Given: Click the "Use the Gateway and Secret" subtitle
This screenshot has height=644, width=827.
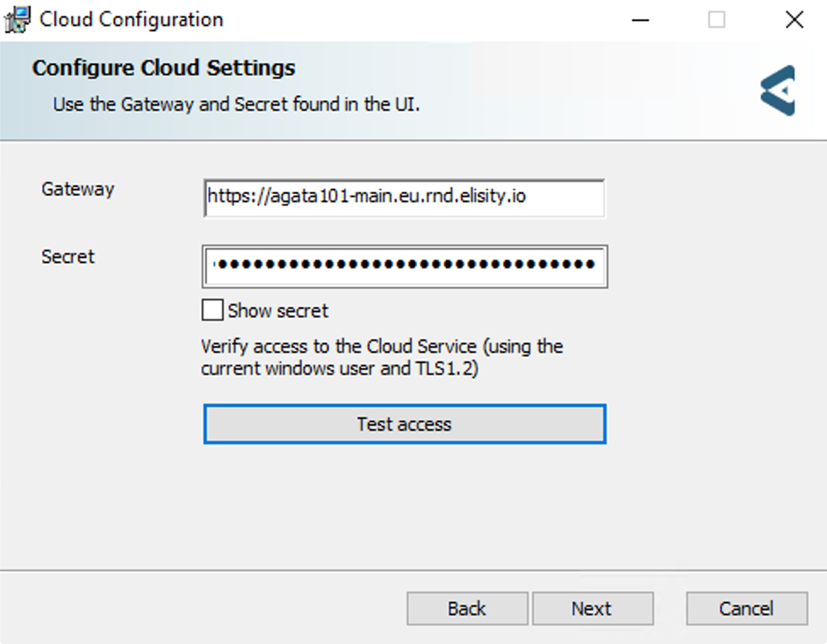Looking at the screenshot, I should [x=236, y=104].
